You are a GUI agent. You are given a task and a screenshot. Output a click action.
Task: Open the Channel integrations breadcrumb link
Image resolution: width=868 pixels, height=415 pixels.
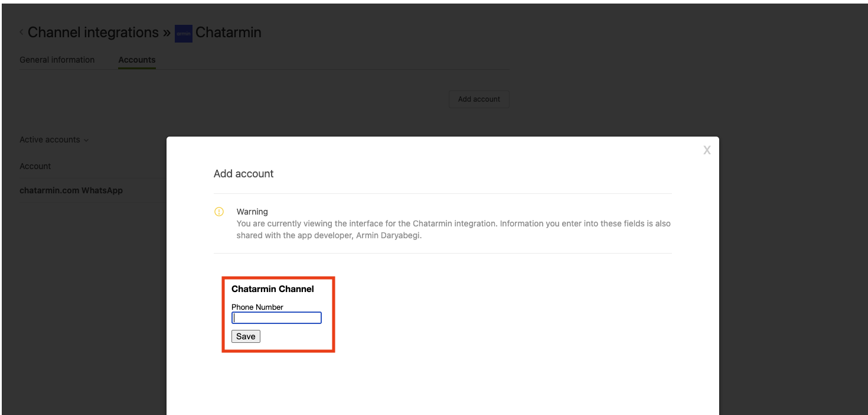pos(93,33)
